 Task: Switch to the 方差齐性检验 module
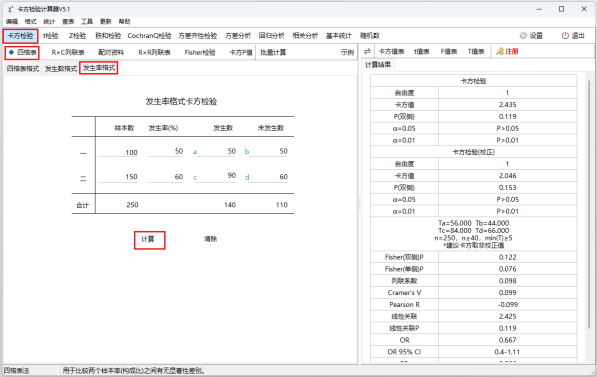pyautogui.click(x=198, y=36)
